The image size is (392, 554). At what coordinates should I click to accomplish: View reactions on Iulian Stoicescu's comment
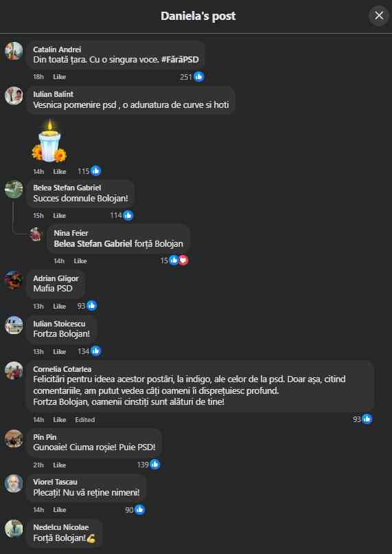95,351
